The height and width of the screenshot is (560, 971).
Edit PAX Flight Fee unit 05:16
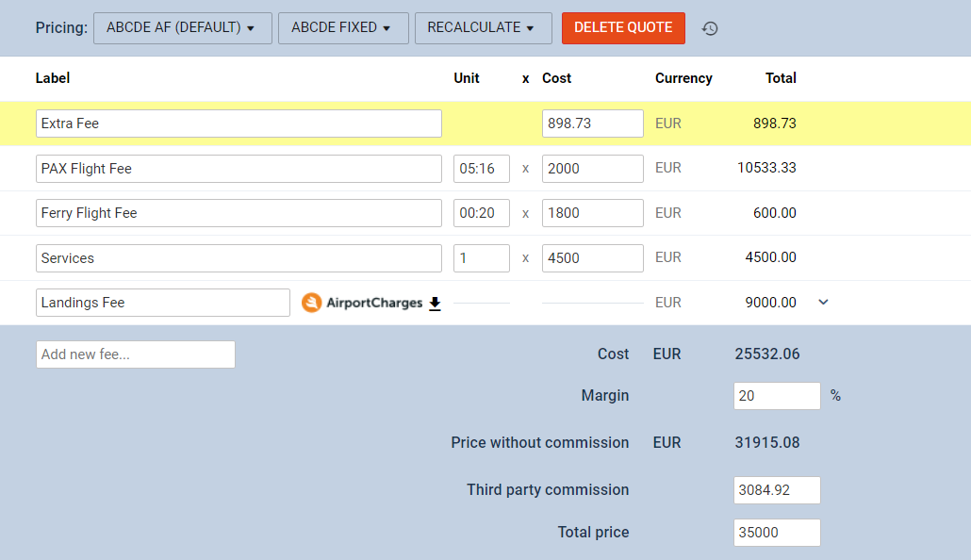click(481, 169)
